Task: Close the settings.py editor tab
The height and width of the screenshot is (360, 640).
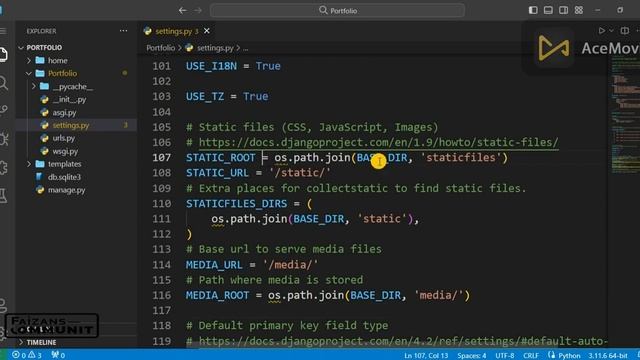Action: pos(207,31)
